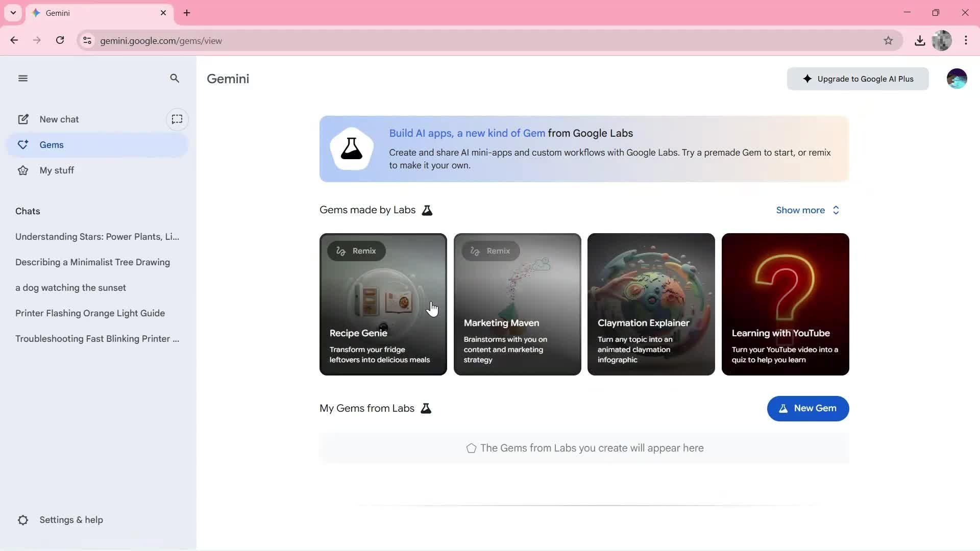This screenshot has width=980, height=551.
Task: Open the chat titled Printer Flashing Orange Light Guide
Action: click(90, 313)
